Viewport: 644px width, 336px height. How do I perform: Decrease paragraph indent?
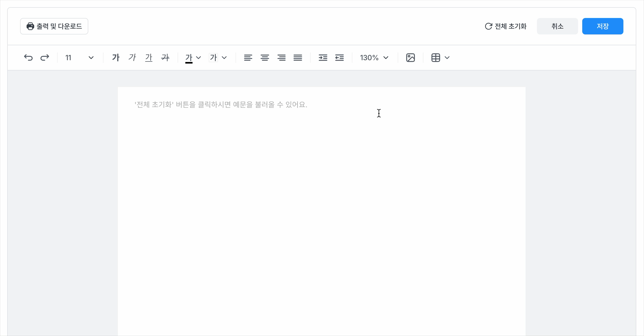coord(340,58)
